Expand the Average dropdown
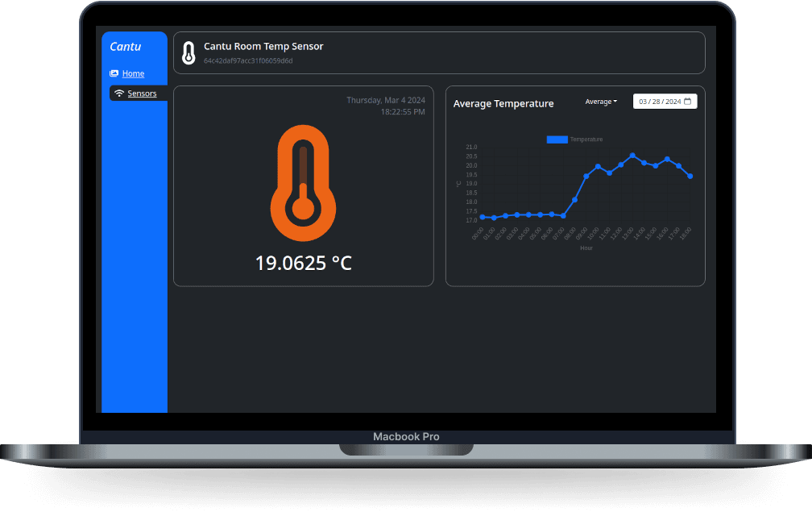The image size is (812, 512). coord(600,102)
